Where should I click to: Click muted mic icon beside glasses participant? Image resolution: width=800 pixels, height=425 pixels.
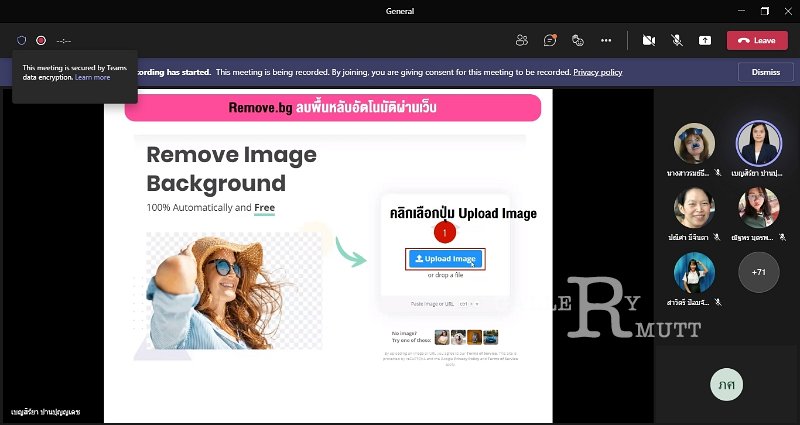pos(783,237)
